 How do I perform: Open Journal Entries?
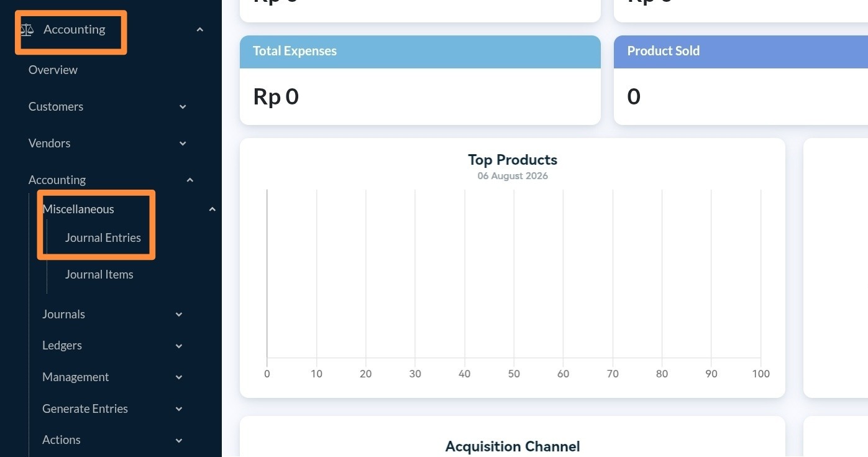[103, 238]
